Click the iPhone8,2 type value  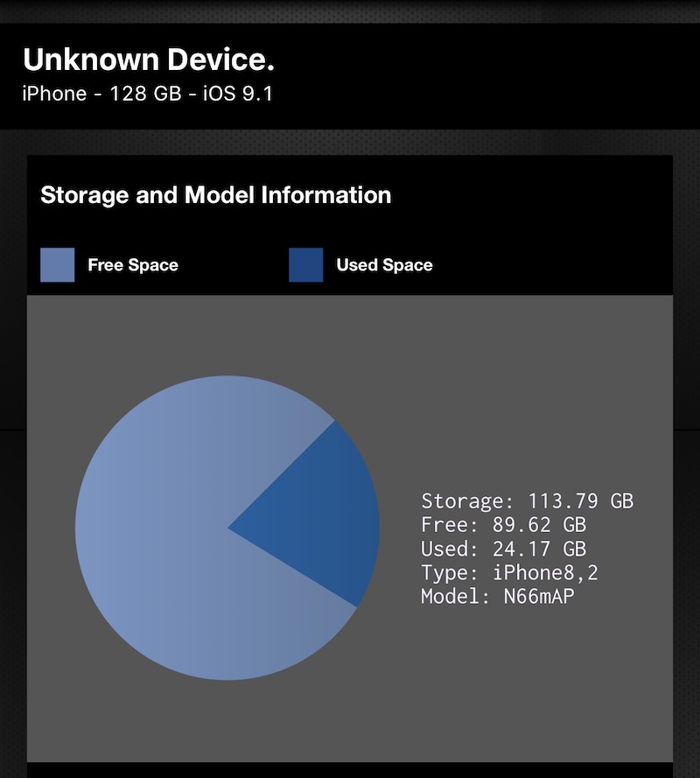coord(545,572)
